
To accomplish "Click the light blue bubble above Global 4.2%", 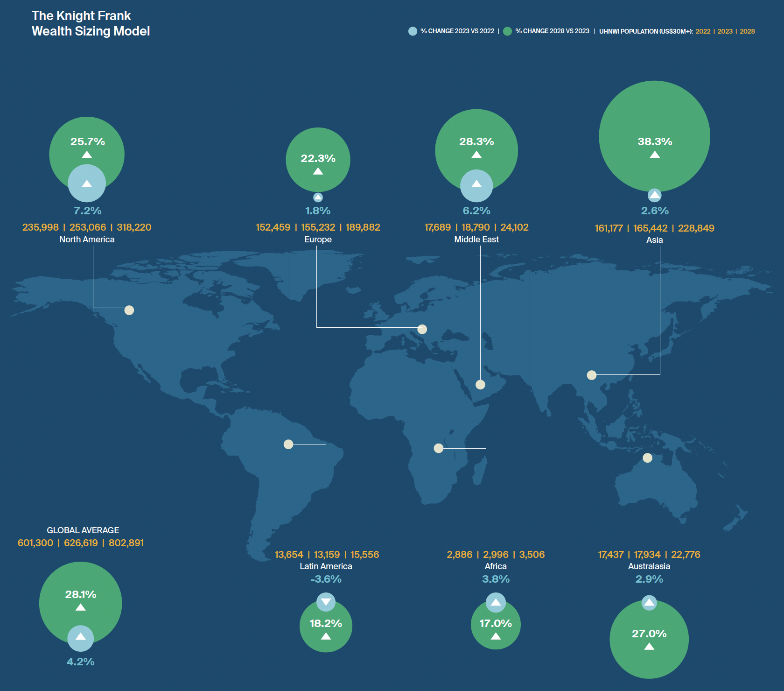I will tap(81, 638).
